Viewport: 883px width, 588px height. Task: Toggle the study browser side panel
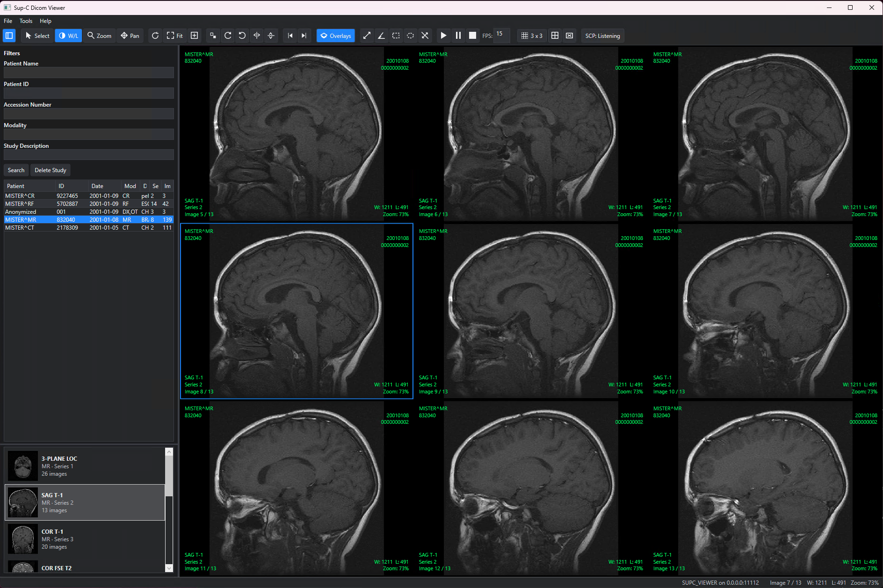(x=9, y=36)
